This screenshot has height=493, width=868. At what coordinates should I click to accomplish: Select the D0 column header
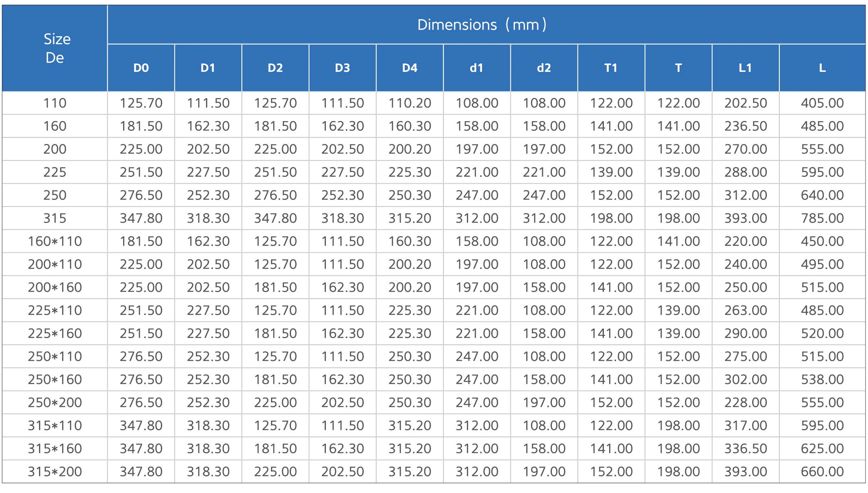click(141, 68)
